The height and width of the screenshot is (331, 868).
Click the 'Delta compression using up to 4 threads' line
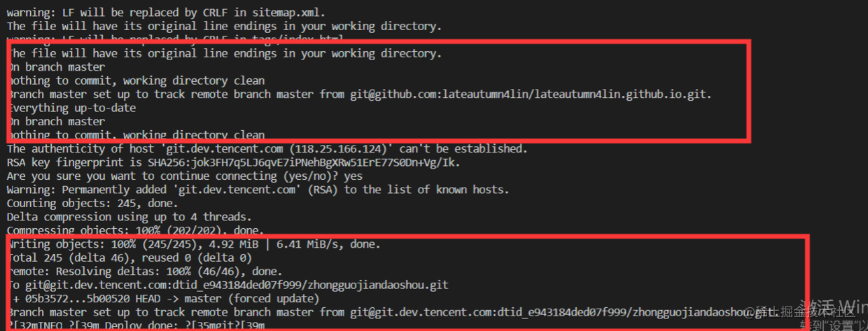tap(129, 217)
